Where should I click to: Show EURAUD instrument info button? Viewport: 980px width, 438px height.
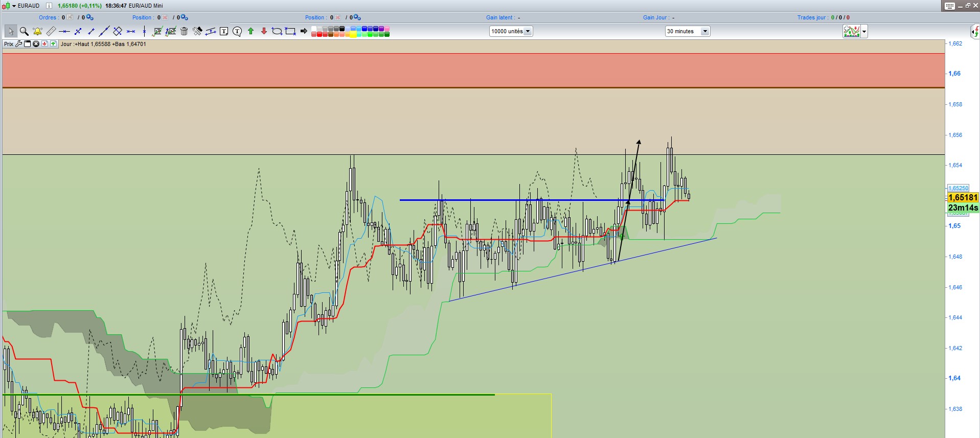click(49, 6)
